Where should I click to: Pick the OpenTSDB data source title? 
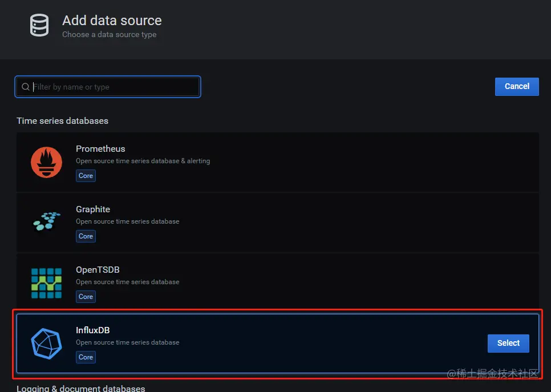pyautogui.click(x=98, y=270)
